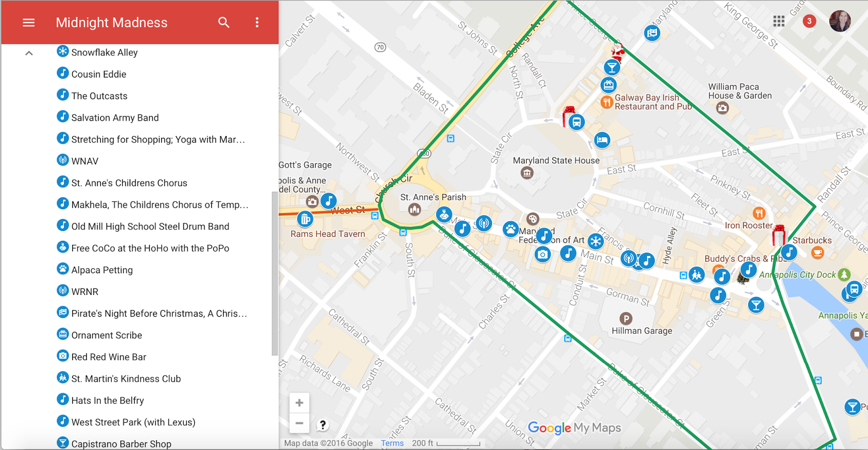Click Galway Bay Irish Restaurant pin
Image resolution: width=868 pixels, height=450 pixels.
click(607, 101)
